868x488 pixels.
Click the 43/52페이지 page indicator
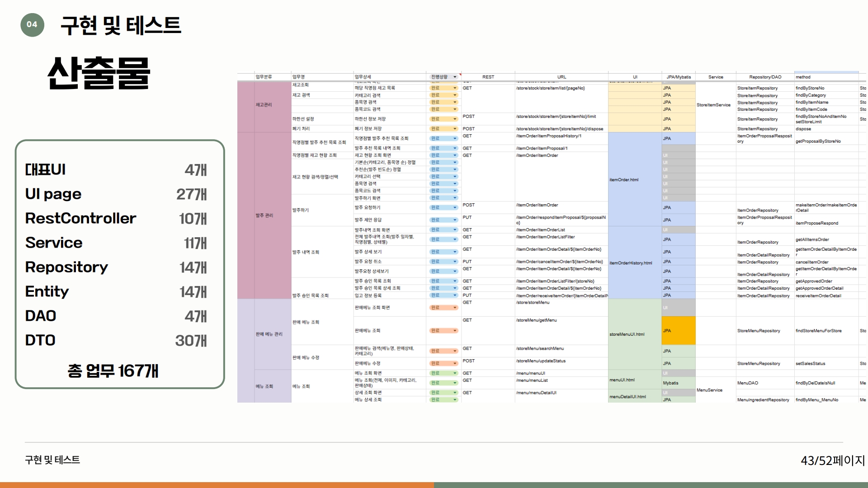pos(832,460)
